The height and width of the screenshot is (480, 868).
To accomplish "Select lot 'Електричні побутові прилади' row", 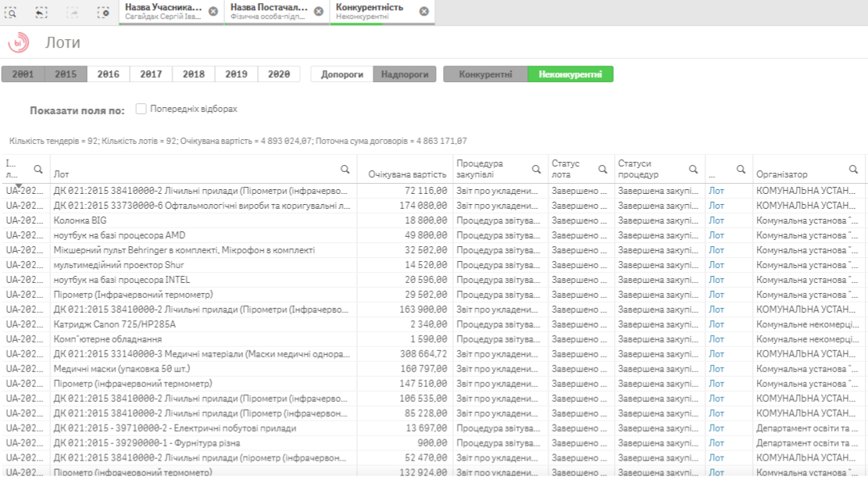I will tap(175, 428).
